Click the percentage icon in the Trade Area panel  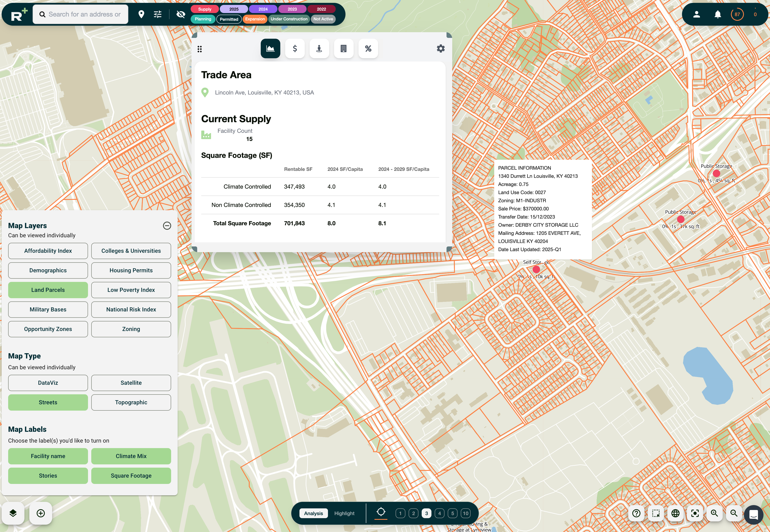point(368,48)
